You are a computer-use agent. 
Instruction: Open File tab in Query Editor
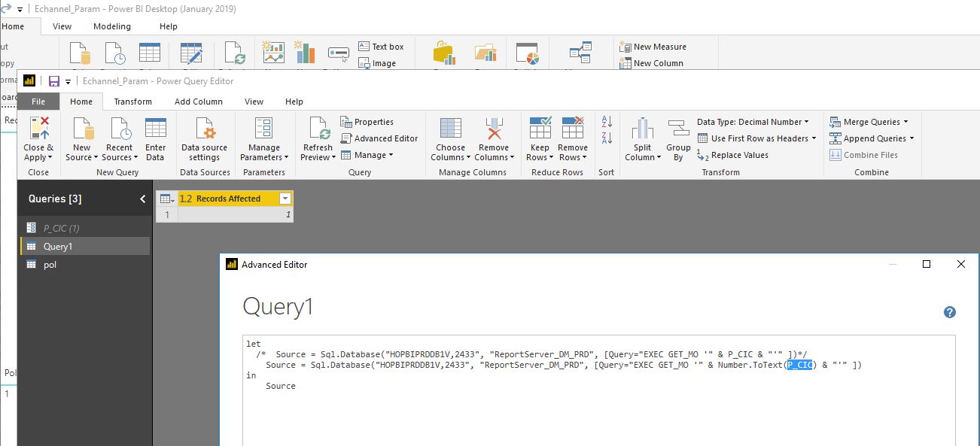[x=38, y=102]
